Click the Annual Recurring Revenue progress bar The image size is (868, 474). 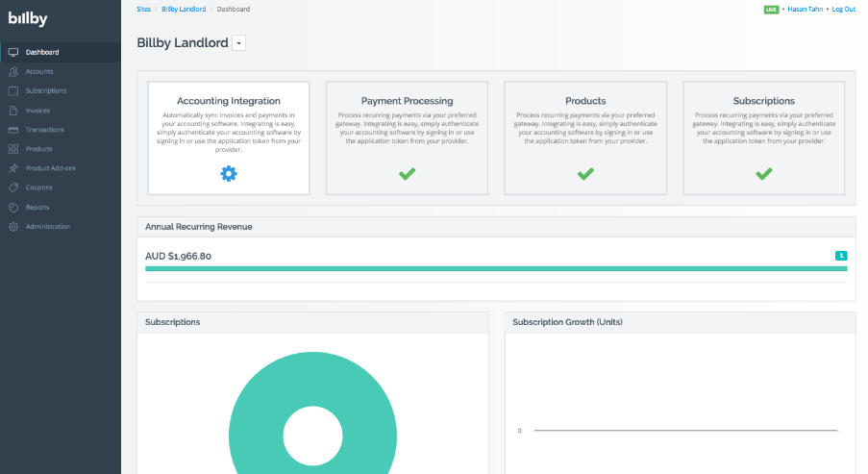point(496,269)
